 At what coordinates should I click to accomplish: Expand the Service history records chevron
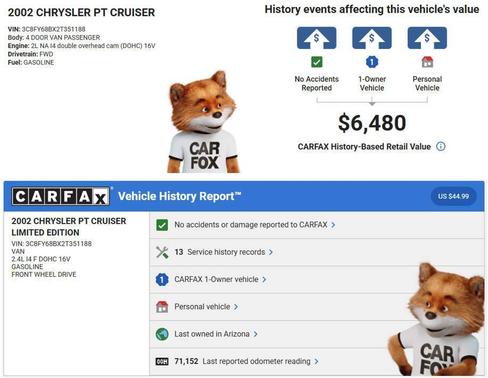pyautogui.click(x=271, y=252)
